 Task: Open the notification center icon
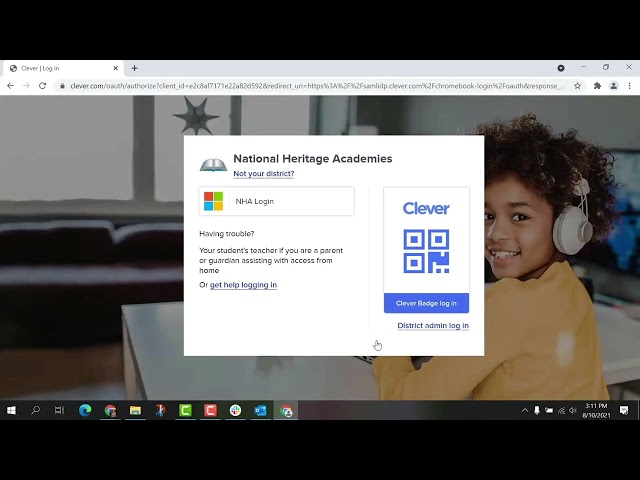[x=624, y=410]
